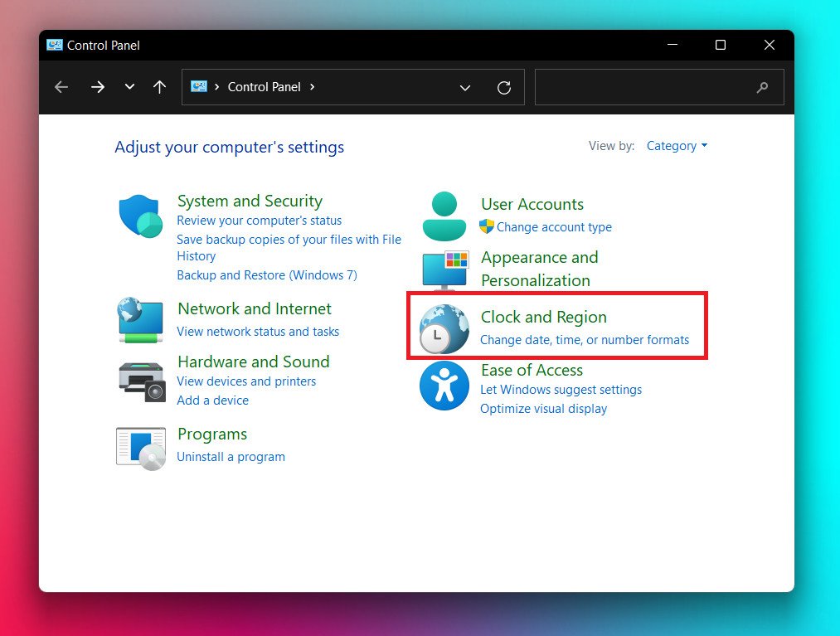The width and height of the screenshot is (840, 636).
Task: Click the UAC shield beside Change account type
Action: pyautogui.click(x=487, y=226)
